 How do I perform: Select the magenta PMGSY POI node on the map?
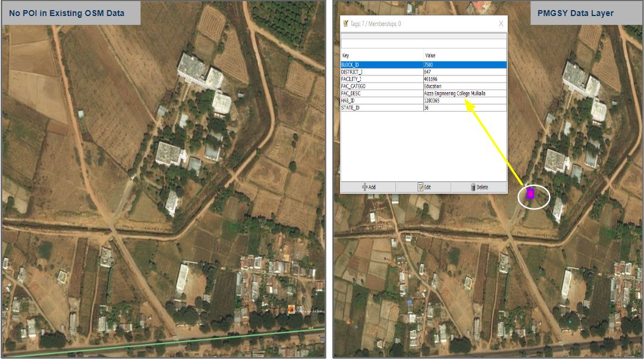tap(529, 193)
